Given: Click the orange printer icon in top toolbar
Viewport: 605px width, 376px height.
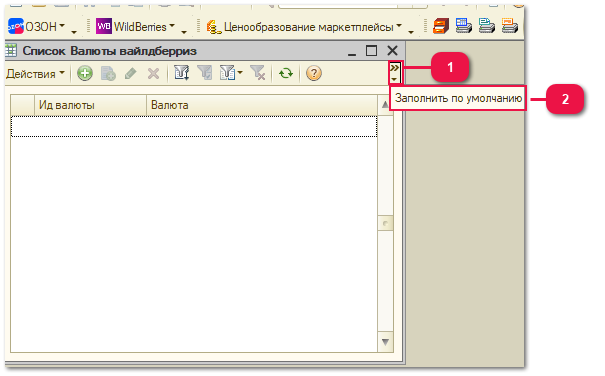Looking at the screenshot, I should [x=510, y=26].
